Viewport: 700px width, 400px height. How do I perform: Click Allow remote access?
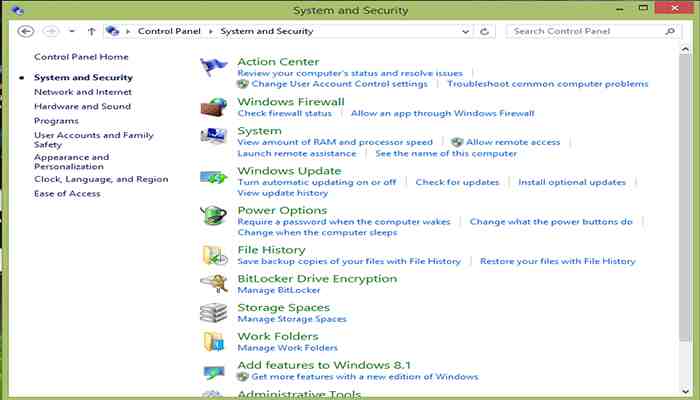(513, 142)
